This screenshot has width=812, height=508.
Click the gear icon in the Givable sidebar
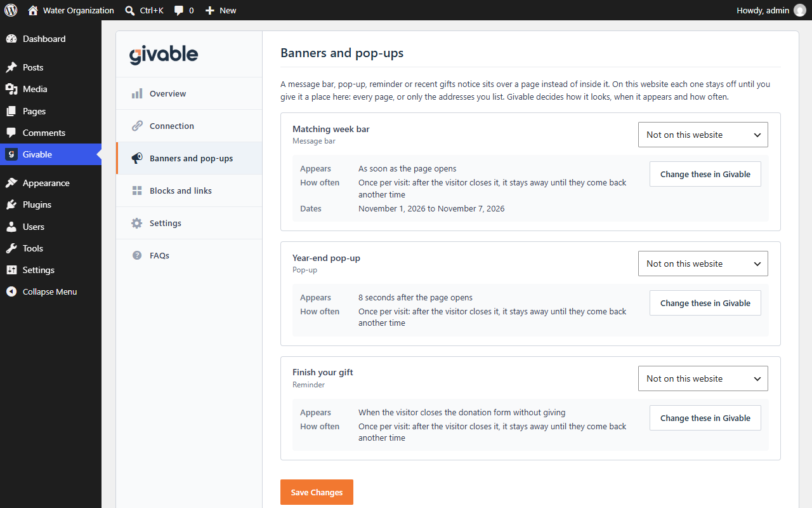coord(137,223)
